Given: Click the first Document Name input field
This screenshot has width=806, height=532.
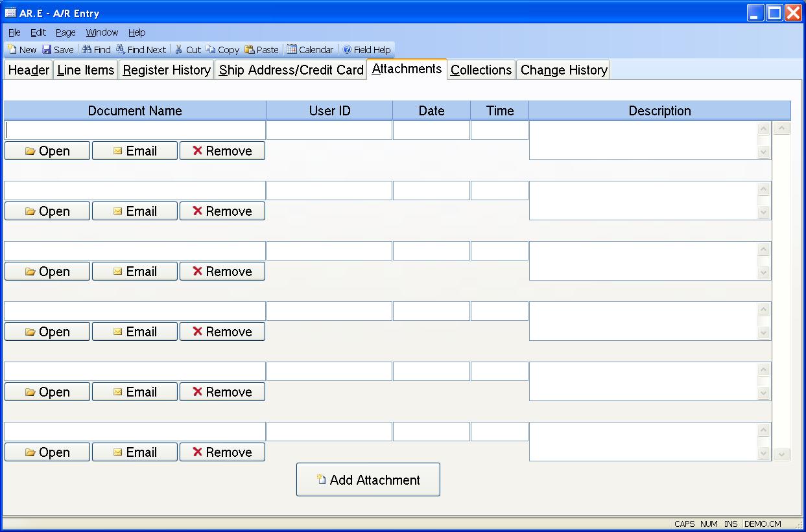Looking at the screenshot, I should click(135, 130).
